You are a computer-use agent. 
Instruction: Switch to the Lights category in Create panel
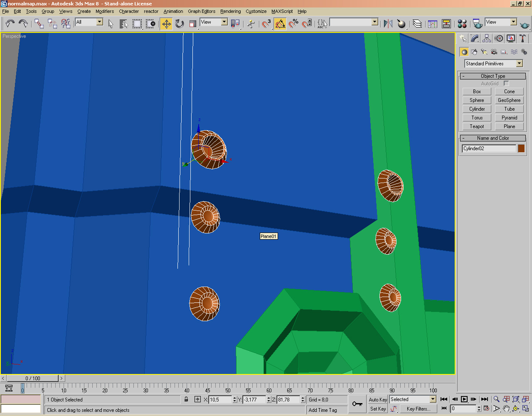[x=484, y=52]
